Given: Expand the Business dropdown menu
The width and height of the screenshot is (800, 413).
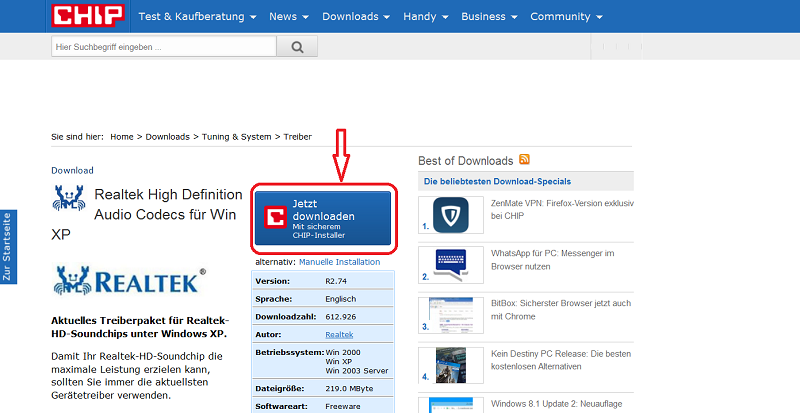Looking at the screenshot, I should (489, 16).
